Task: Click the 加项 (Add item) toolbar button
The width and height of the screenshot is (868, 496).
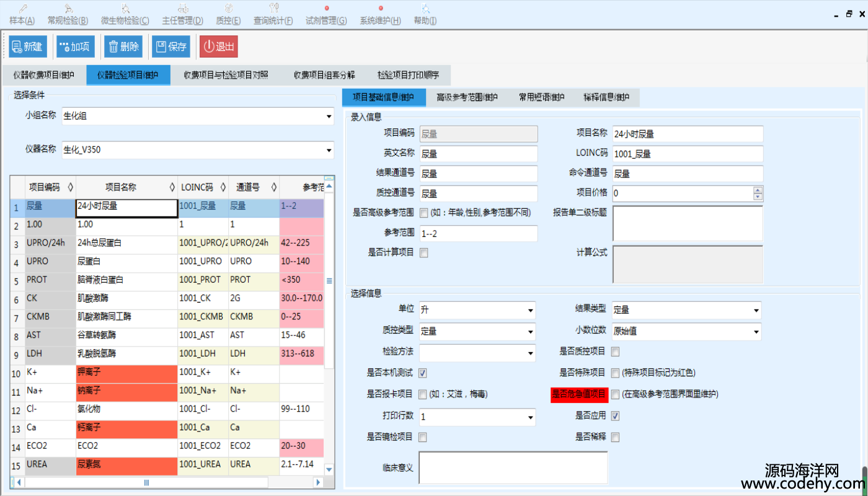Action: 76,46
